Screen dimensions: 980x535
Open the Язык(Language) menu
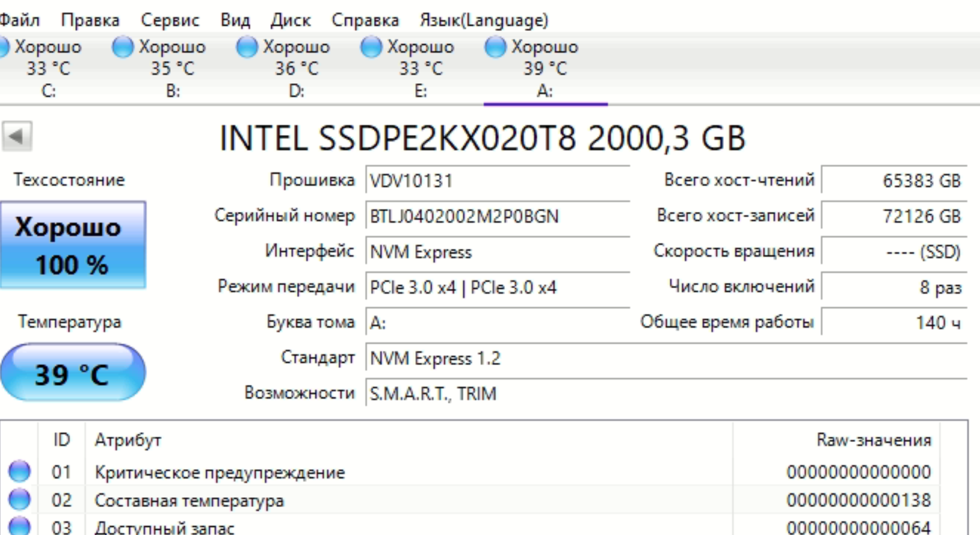484,20
